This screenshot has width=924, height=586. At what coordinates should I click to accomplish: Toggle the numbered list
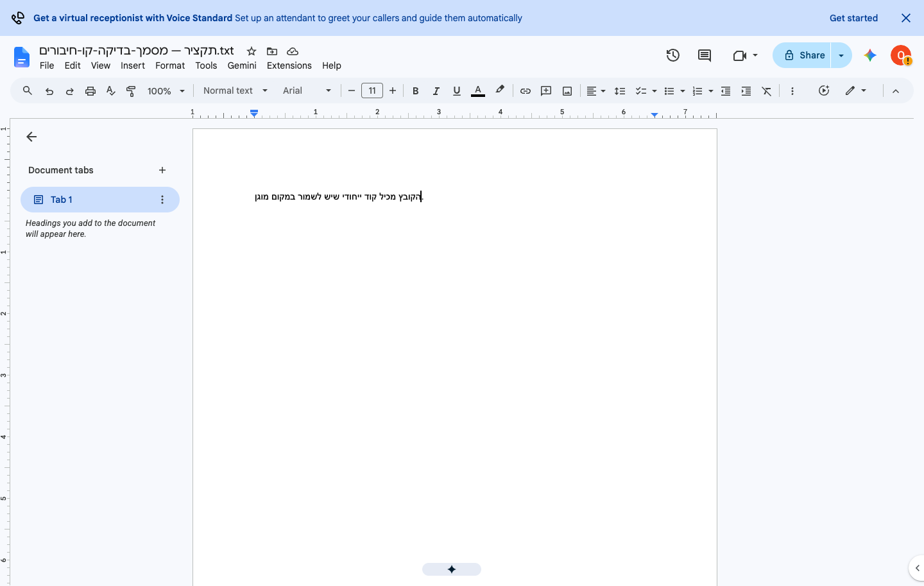pos(697,91)
